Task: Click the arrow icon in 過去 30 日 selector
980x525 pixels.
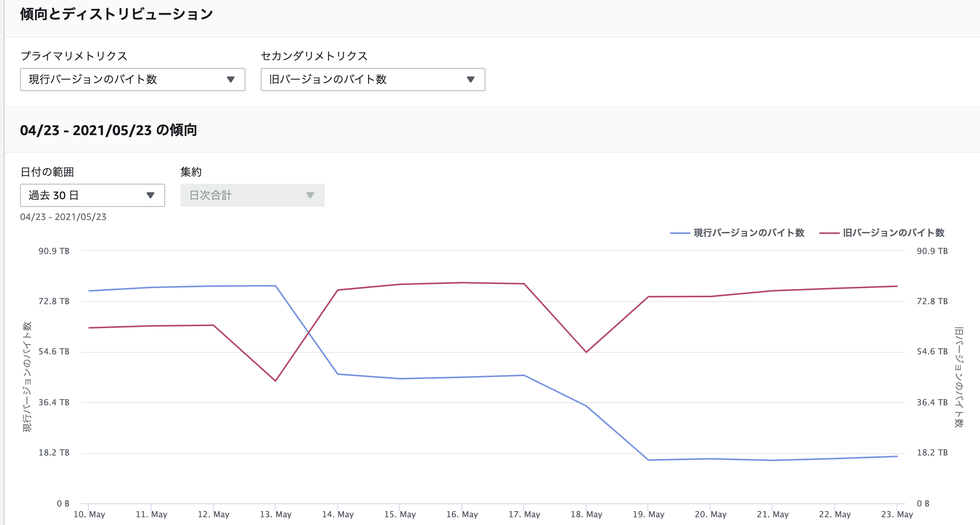Action: click(x=150, y=195)
